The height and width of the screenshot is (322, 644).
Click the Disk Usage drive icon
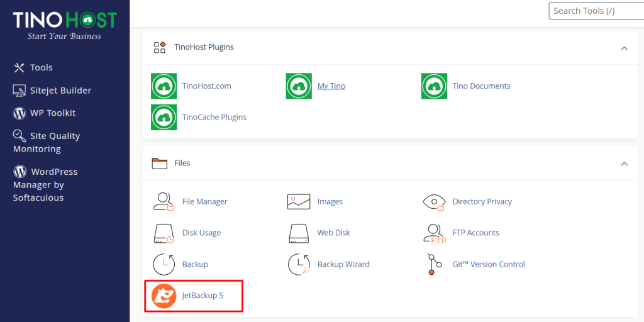click(164, 233)
